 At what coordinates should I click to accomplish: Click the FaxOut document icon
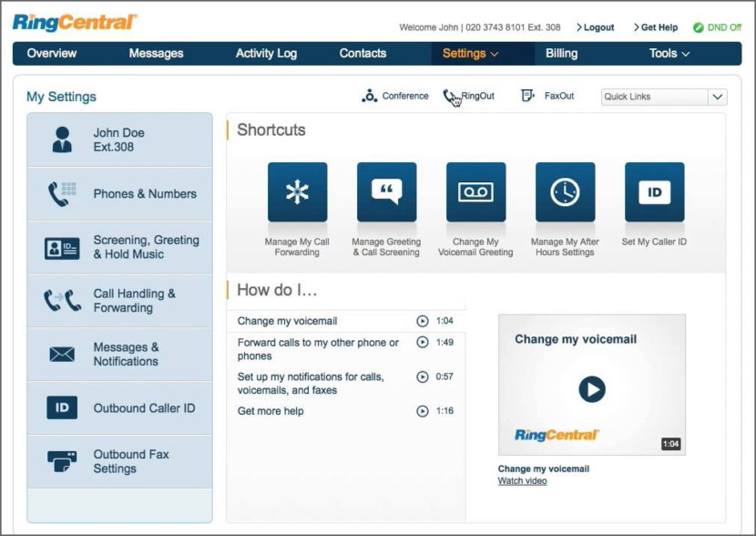pos(528,96)
